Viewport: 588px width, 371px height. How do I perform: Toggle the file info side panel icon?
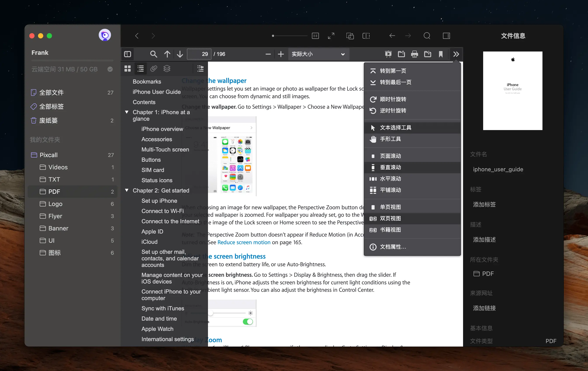point(446,36)
